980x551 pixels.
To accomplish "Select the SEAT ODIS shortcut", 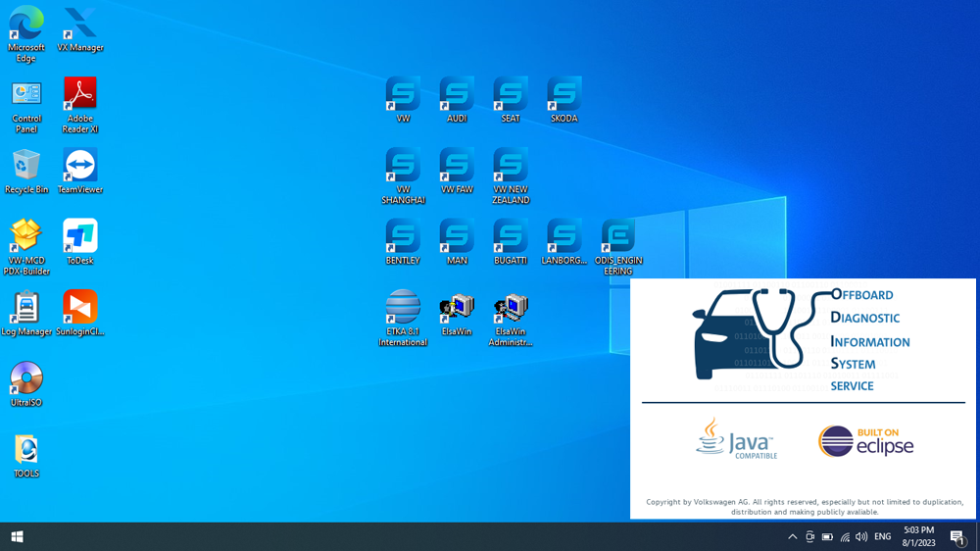I will tap(511, 99).
